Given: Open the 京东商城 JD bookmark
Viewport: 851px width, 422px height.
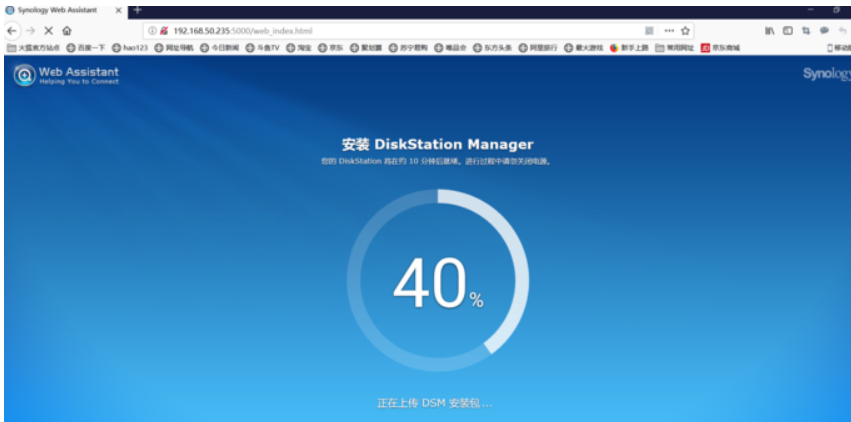Looking at the screenshot, I should [x=720, y=48].
